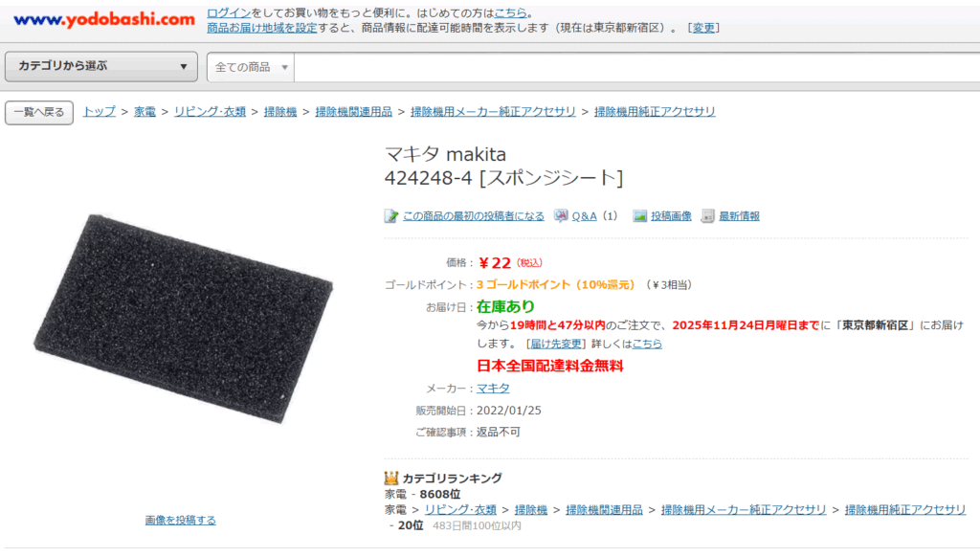Click 商品お届け地域を設定 link

point(262,28)
